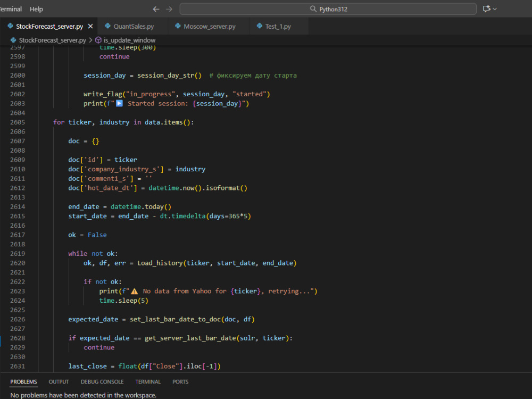Click the Russian comment on line 2600
The height and width of the screenshot is (399, 532).
253,76
